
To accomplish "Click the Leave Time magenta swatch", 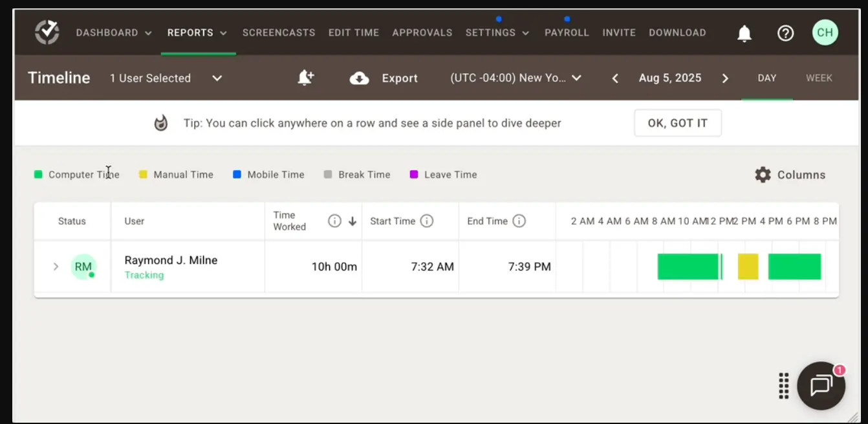I will (414, 175).
